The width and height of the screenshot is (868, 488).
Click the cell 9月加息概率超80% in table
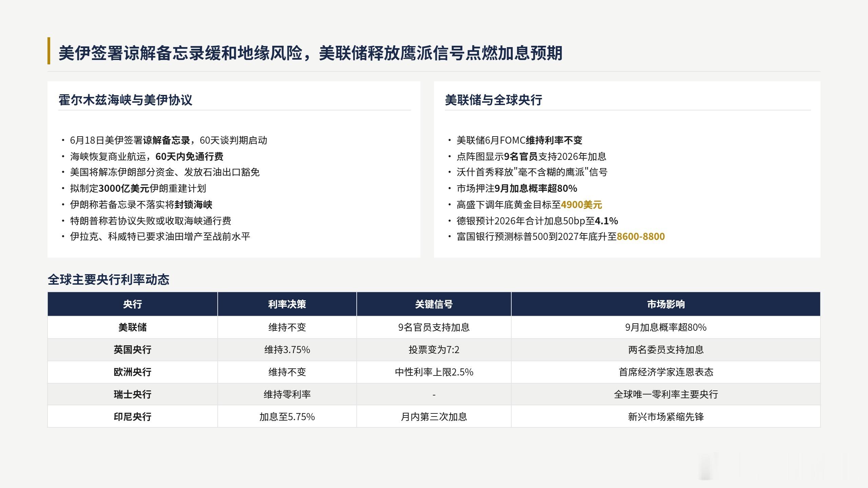pyautogui.click(x=666, y=327)
